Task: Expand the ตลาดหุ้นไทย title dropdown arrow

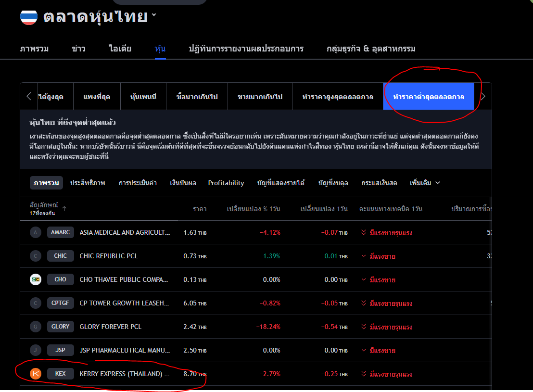Action: [154, 14]
